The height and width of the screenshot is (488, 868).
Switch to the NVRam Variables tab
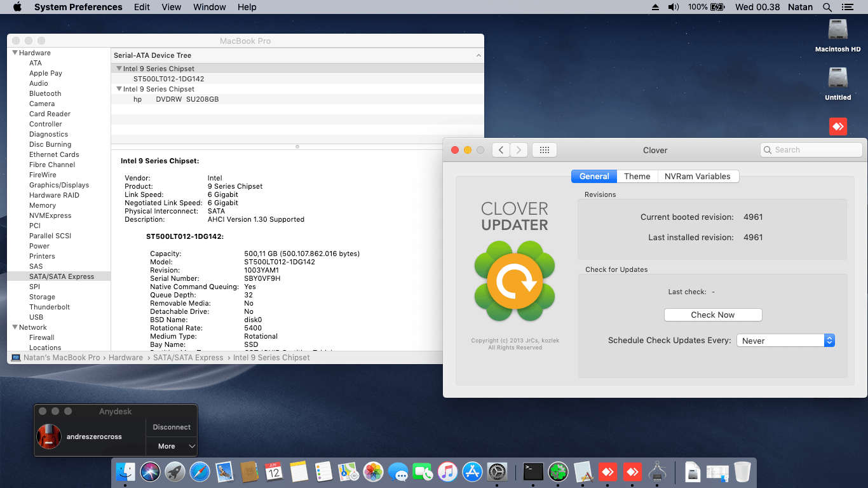pyautogui.click(x=698, y=177)
